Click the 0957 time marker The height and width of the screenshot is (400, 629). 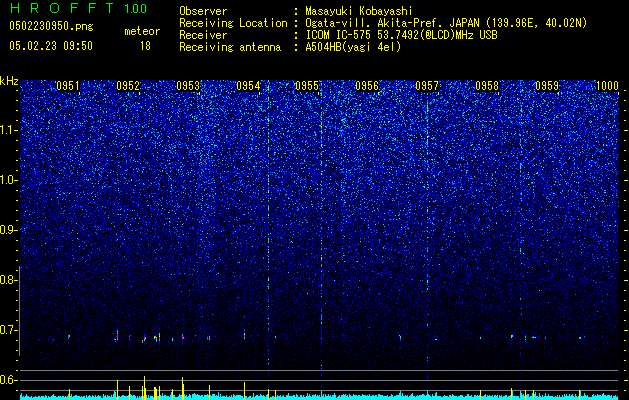coord(427,86)
